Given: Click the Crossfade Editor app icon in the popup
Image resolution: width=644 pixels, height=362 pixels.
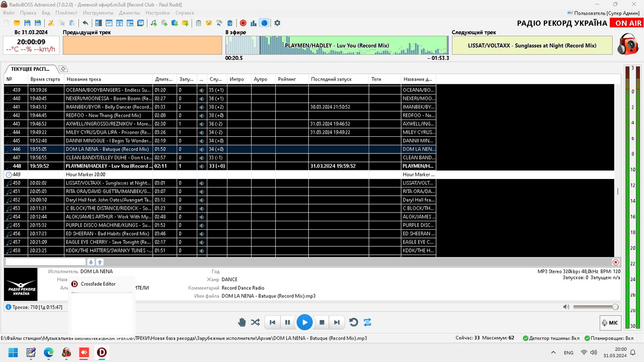Looking at the screenshot, I should (x=74, y=284).
